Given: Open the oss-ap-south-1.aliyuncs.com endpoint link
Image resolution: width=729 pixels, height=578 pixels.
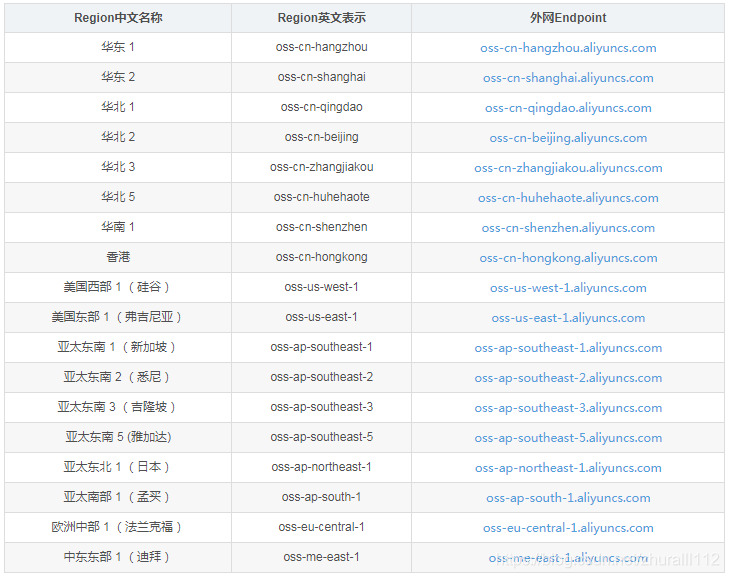Looking at the screenshot, I should point(568,498).
